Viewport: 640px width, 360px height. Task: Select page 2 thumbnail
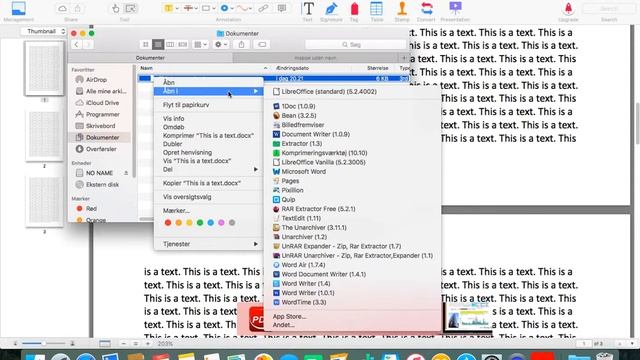click(x=44, y=136)
